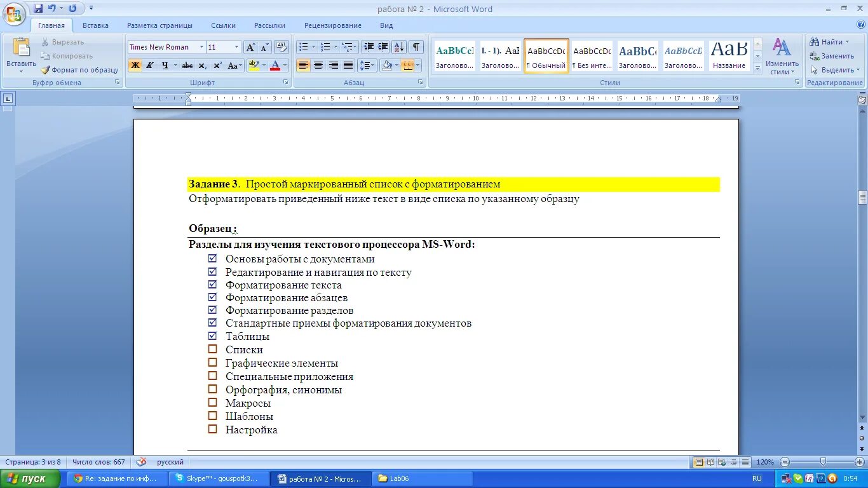
Task: Apply red font color
Action: coord(275,65)
